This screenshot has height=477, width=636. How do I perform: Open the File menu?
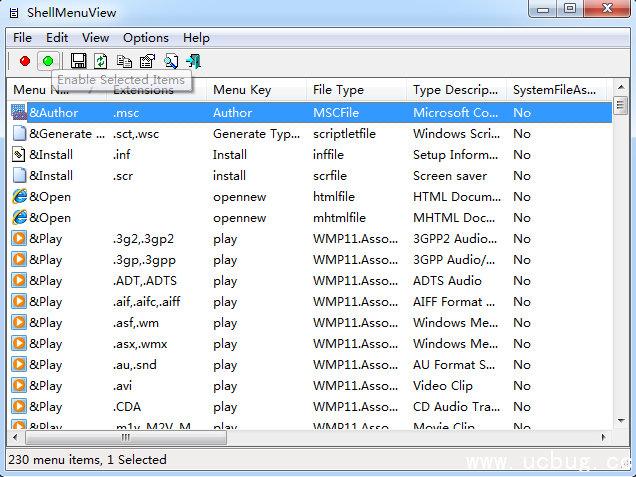pyautogui.click(x=22, y=38)
